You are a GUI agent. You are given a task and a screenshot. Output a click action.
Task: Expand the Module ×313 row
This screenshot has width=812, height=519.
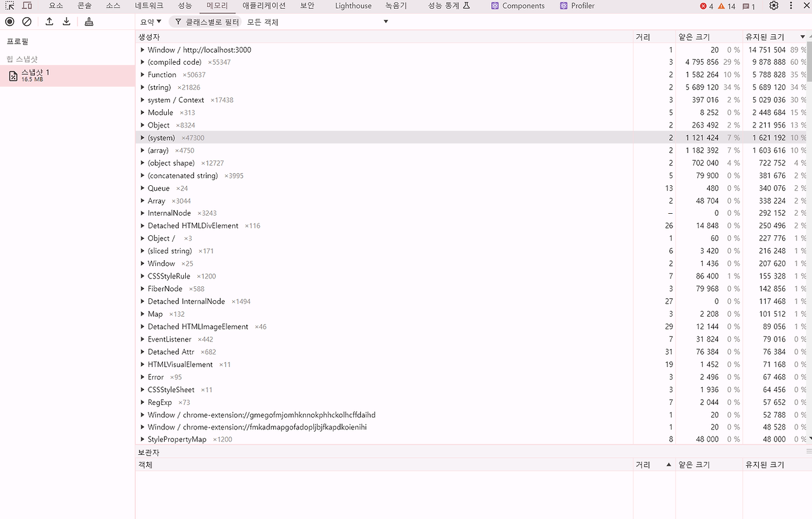click(x=142, y=112)
